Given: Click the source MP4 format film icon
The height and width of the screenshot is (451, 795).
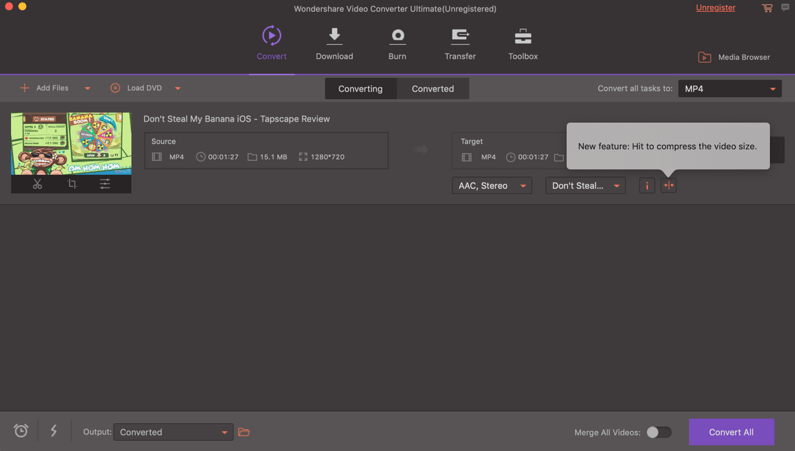Looking at the screenshot, I should 157,157.
